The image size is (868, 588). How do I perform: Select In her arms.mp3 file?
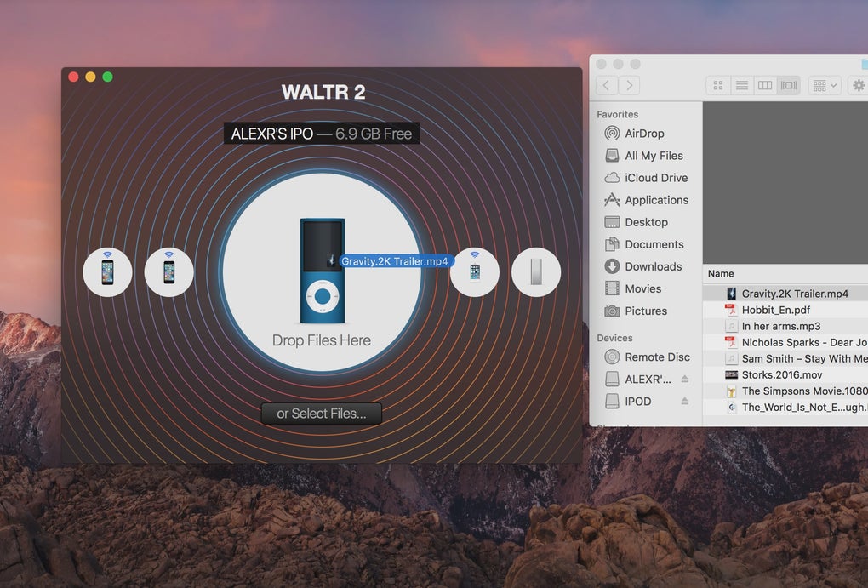(785, 326)
